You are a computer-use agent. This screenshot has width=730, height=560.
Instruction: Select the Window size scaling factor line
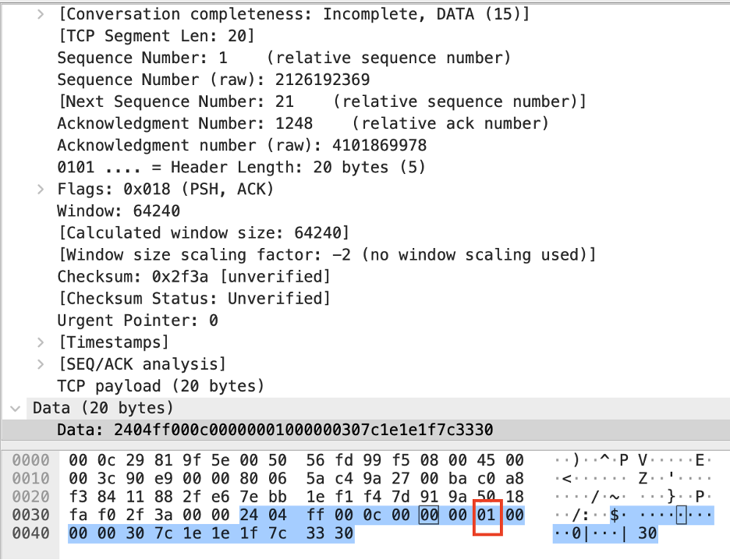[x=326, y=254]
